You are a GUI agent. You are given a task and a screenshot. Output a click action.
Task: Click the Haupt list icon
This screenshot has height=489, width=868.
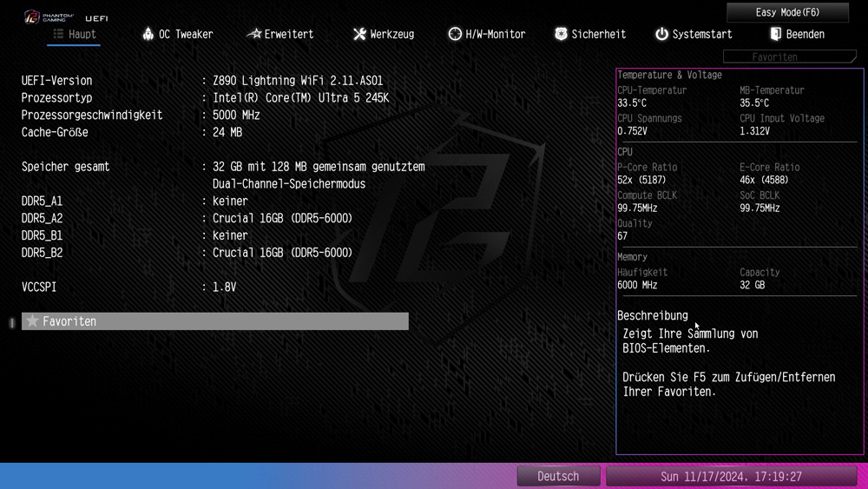pos(58,34)
